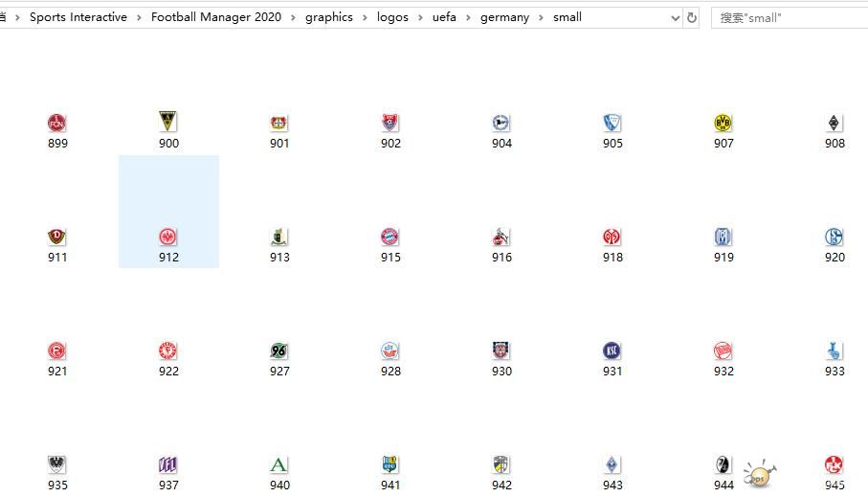The height and width of the screenshot is (497, 868).
Task: Open the address bar history dropdown arrow
Action: (676, 18)
